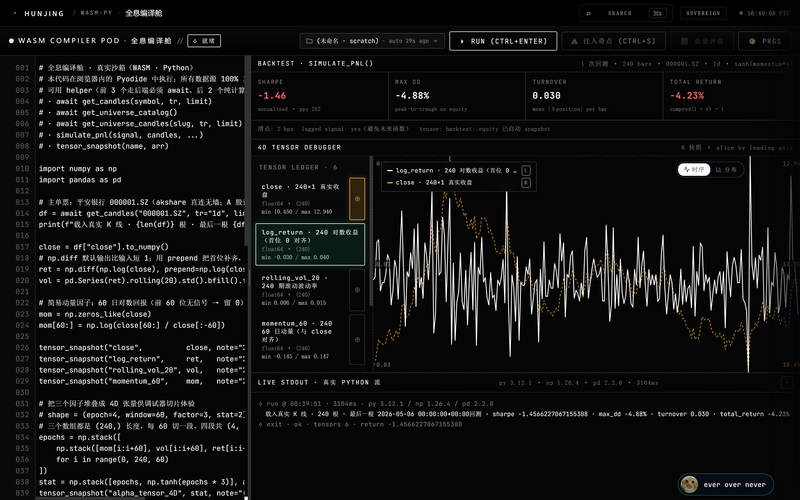Click the 就绪 status badge

(204, 41)
